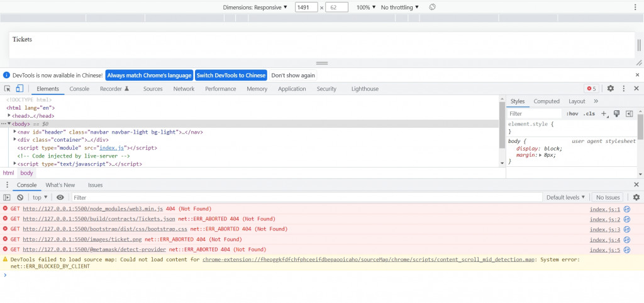Toggle the rendering emulations paintbrush icon in Styles

pyautogui.click(x=616, y=114)
